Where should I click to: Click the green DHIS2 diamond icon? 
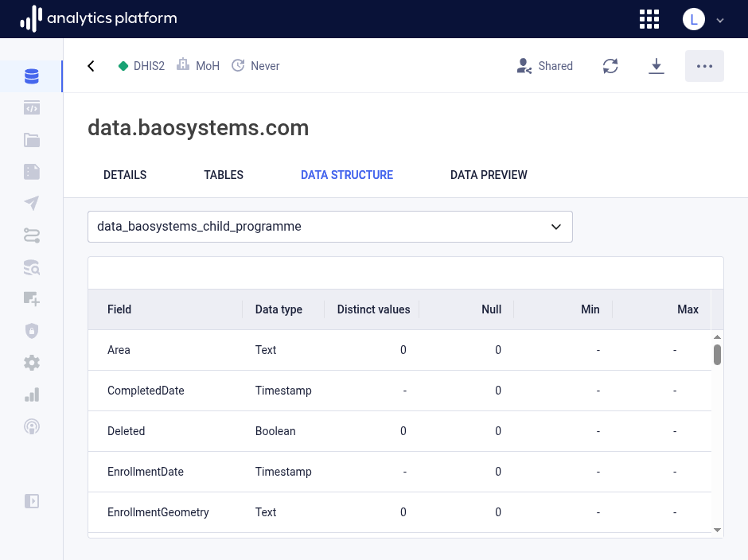tap(123, 66)
